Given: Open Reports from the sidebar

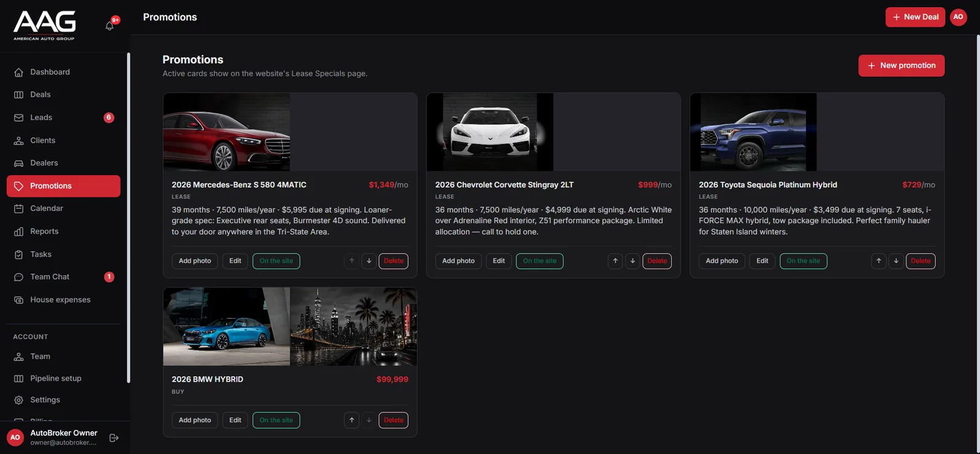Looking at the screenshot, I should point(64,231).
